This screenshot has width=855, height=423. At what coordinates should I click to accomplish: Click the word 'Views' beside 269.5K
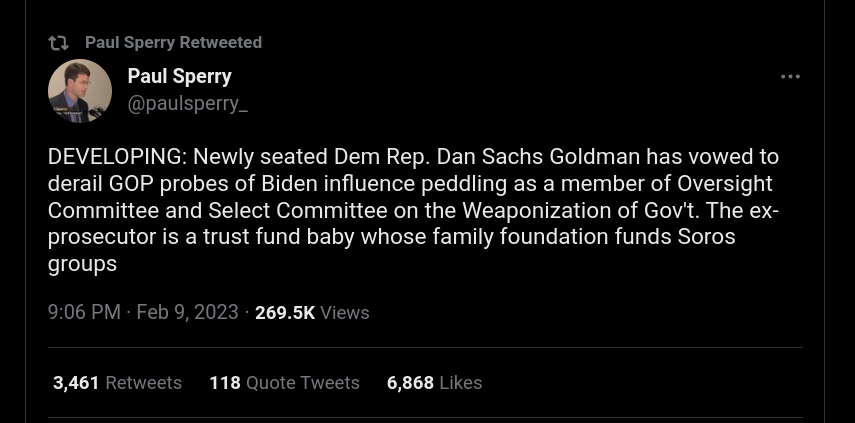coord(345,312)
